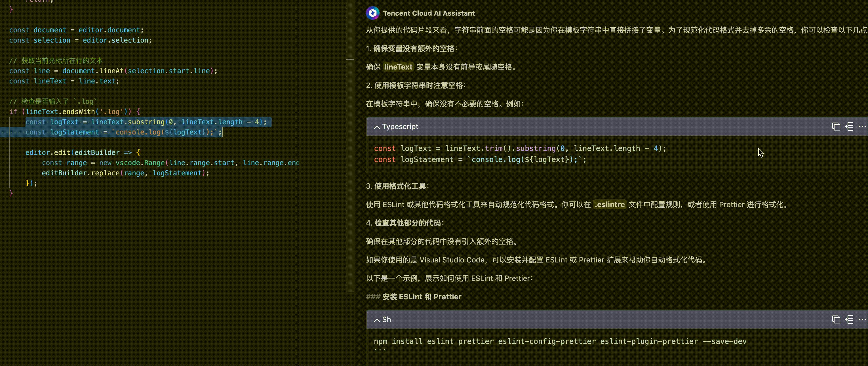Click the selected 'const logStatement' line in editor

coord(124,132)
